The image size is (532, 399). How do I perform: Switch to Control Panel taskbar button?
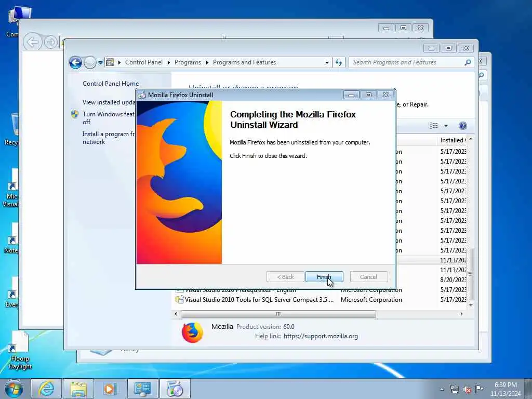[x=142, y=389]
